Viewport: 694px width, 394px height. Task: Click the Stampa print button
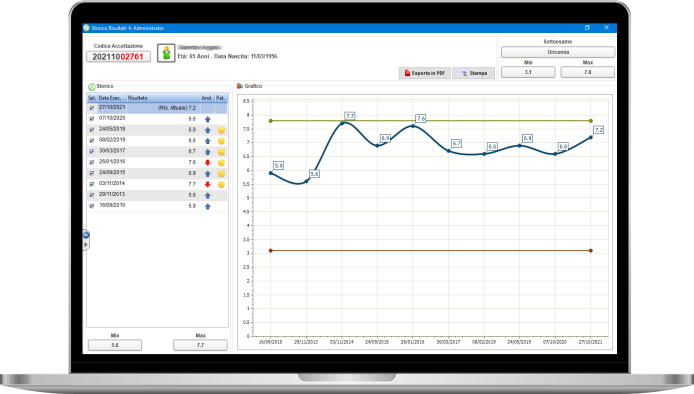click(474, 73)
